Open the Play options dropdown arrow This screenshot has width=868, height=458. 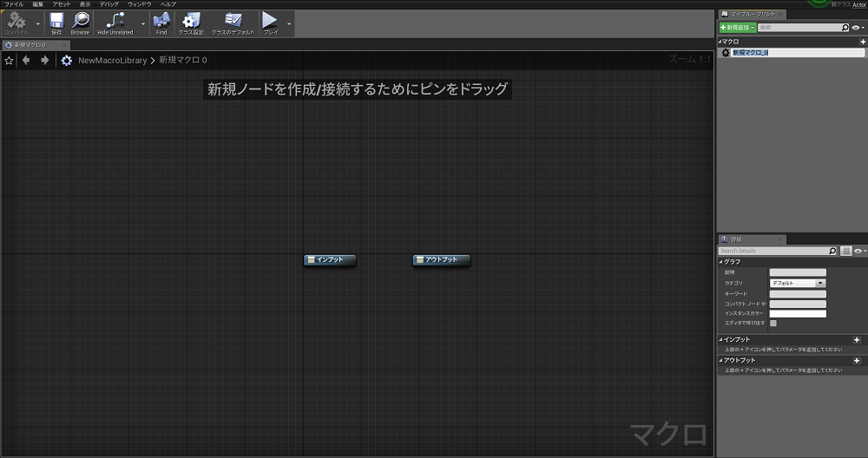click(x=289, y=23)
